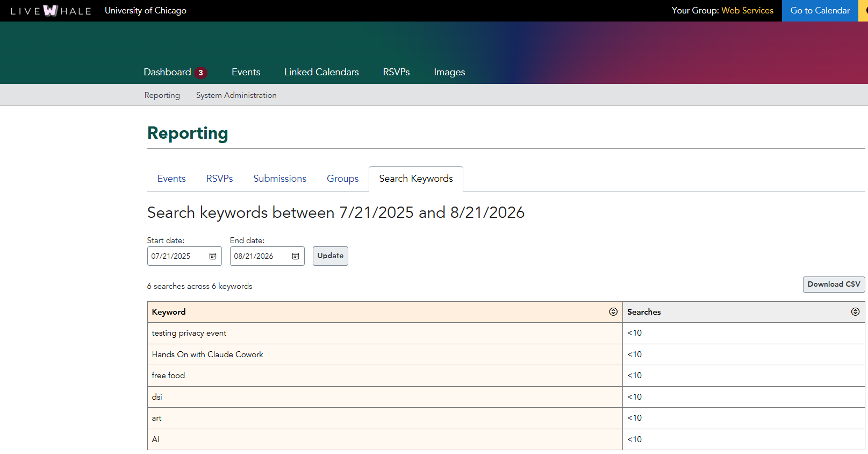Select the 'dsi' keyword cell
Image resolution: width=868 pixels, height=454 pixels.
385,397
